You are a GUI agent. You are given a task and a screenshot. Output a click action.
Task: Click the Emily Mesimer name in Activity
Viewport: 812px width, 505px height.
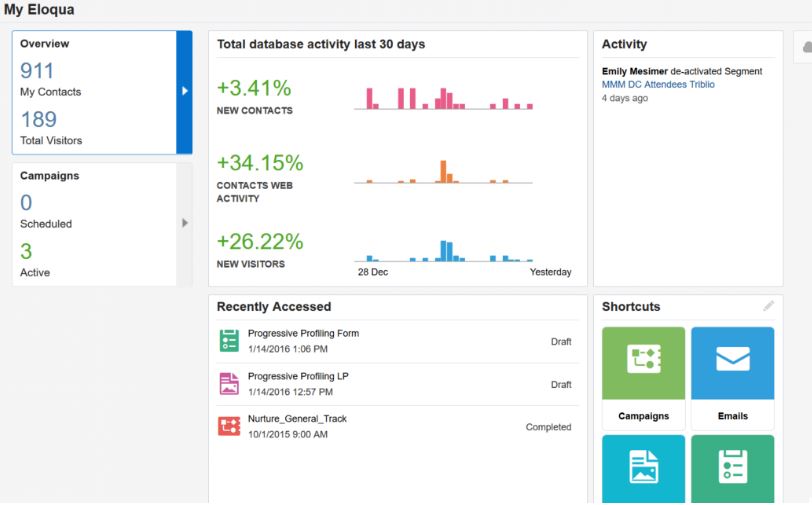tap(634, 71)
